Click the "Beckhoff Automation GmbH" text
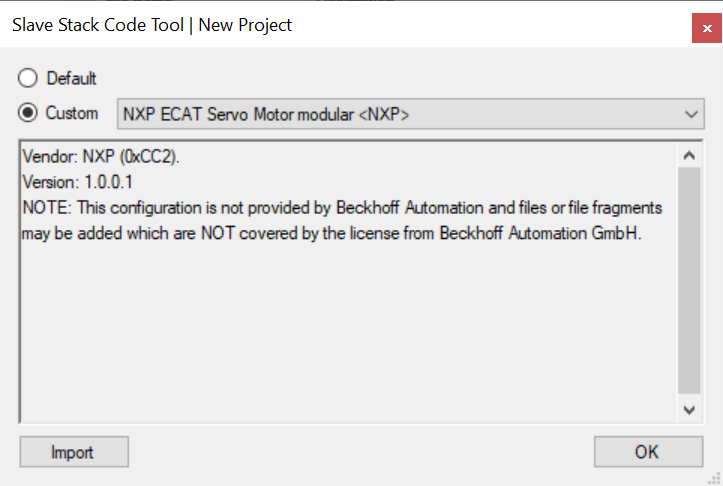 click(x=539, y=233)
